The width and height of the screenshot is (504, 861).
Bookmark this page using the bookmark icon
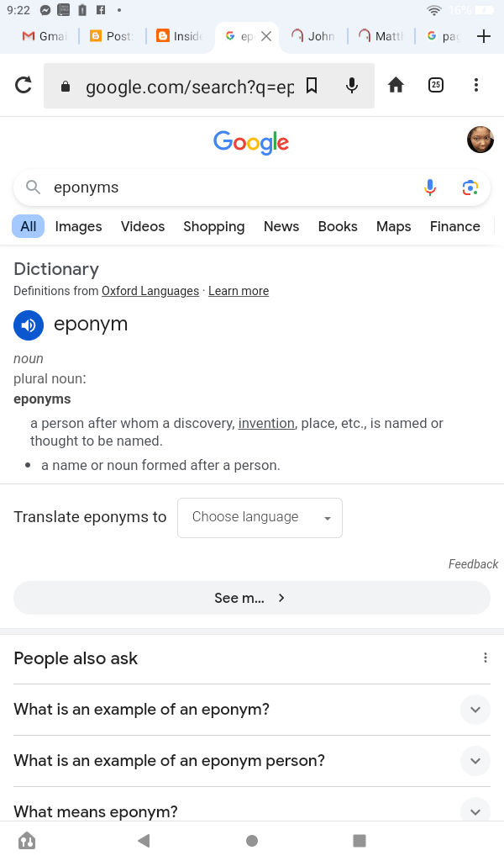tap(312, 85)
